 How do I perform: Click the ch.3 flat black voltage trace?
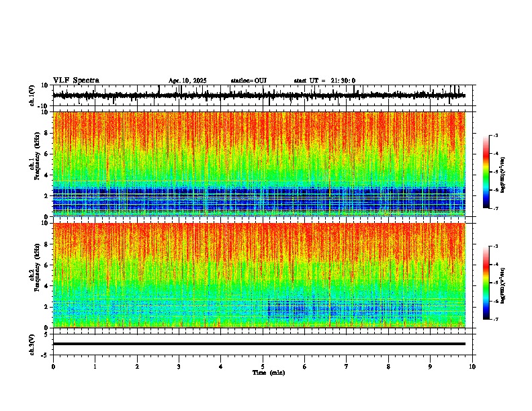pos(259,344)
